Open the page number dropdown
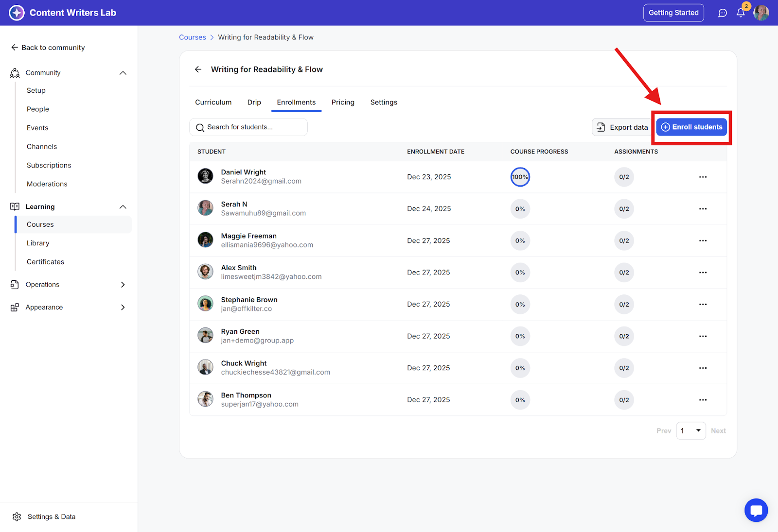Screen dimensions: 778x532 coord(691,431)
